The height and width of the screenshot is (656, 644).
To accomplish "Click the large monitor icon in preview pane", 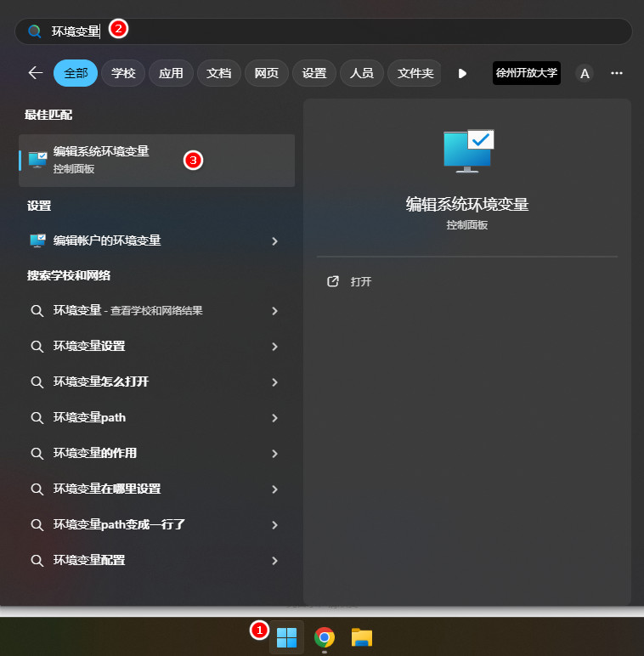I will 469,151.
